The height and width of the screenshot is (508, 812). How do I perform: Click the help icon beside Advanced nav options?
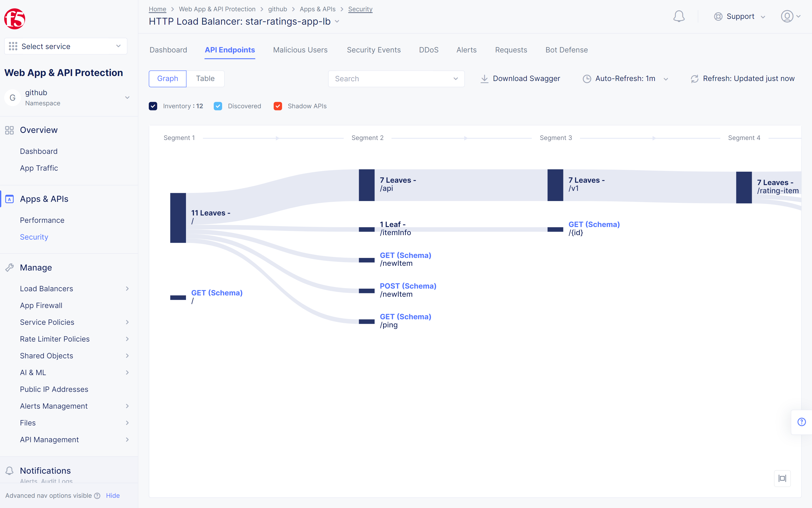(x=97, y=496)
